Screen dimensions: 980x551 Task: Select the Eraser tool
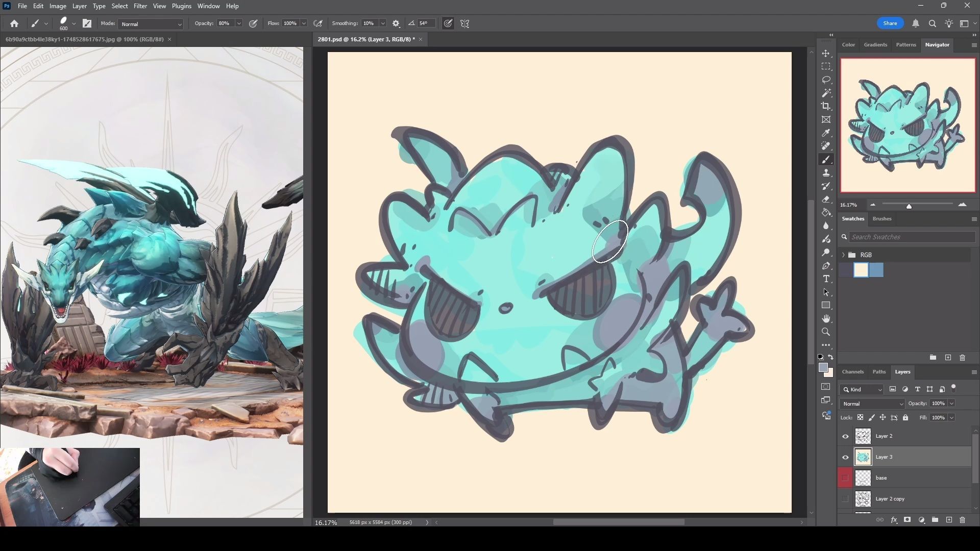click(x=826, y=199)
